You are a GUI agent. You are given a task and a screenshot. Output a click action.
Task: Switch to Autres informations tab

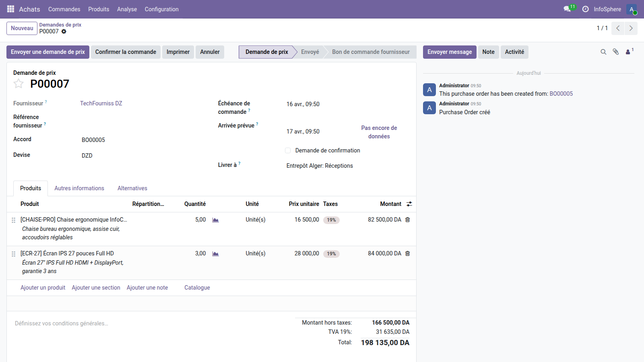79,188
